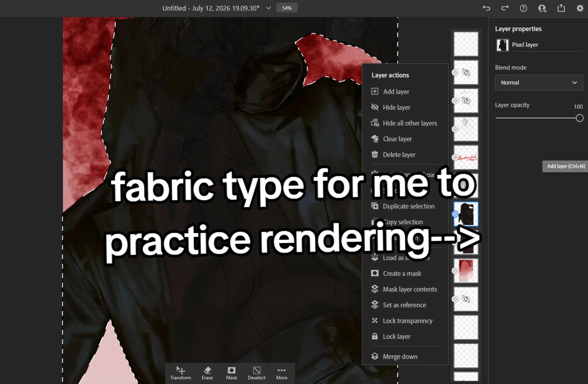
Task: Open the Help question mark icon
Action: click(523, 8)
